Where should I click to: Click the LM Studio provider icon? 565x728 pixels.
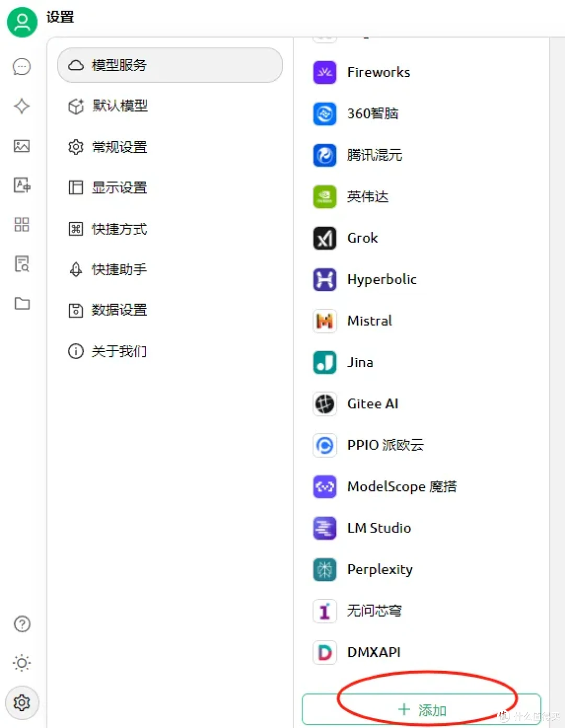(x=325, y=528)
